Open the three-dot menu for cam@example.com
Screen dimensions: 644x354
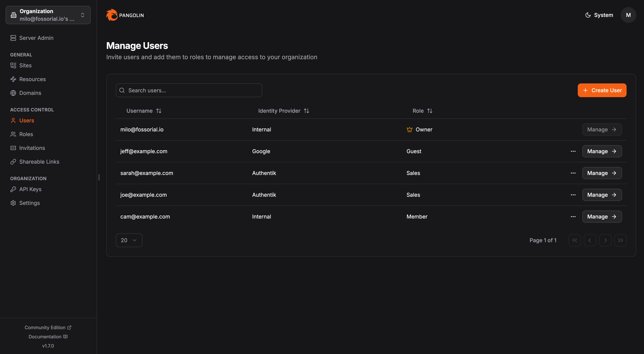point(573,217)
